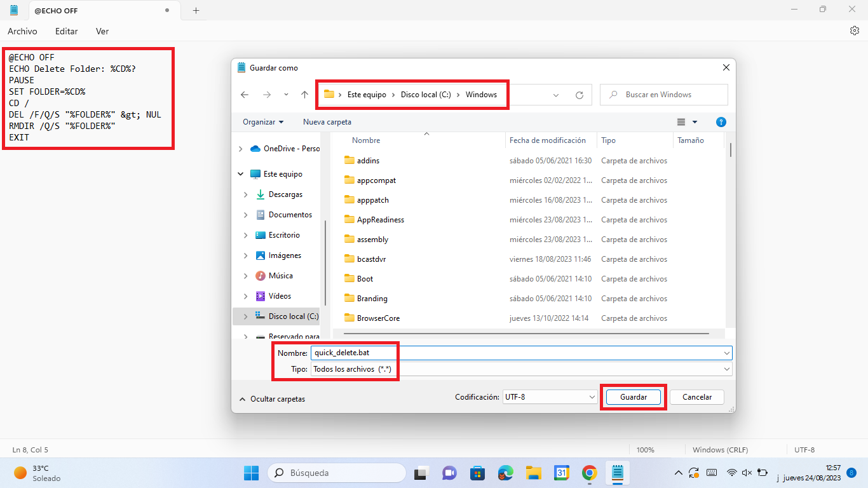The image size is (868, 488).
Task: Select the appcompat folder
Action: 376,180
